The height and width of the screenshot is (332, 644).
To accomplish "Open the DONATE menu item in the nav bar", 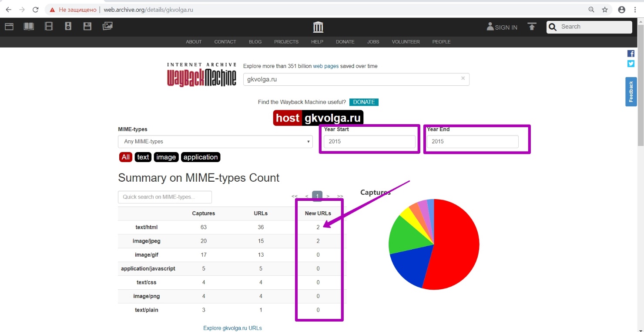I will [345, 42].
